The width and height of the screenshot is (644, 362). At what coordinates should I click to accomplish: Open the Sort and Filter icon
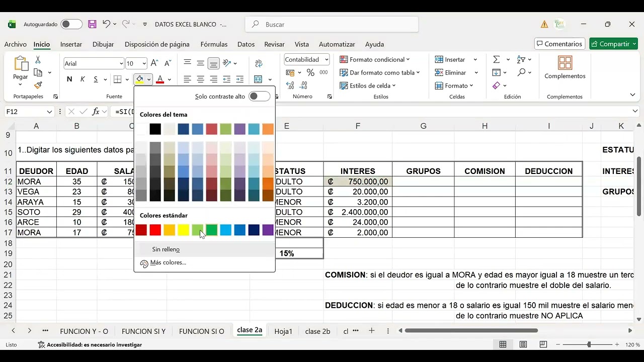[521, 59]
